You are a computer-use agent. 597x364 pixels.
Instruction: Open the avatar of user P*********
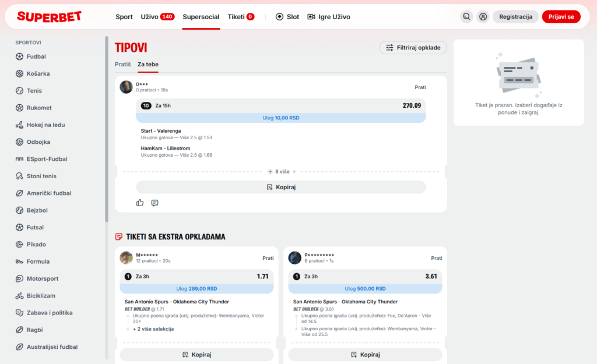point(294,257)
